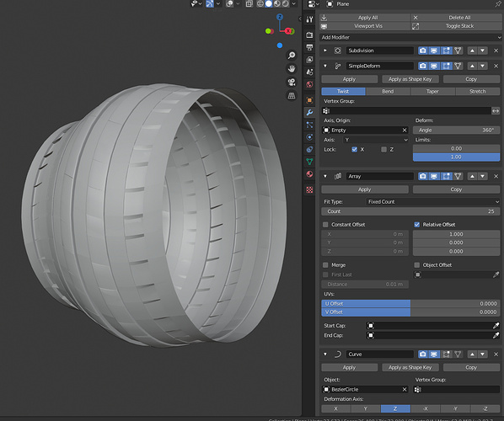This screenshot has width=504, height=421.
Task: Open the viewport shading options dropdown arrow
Action: pos(293,3)
